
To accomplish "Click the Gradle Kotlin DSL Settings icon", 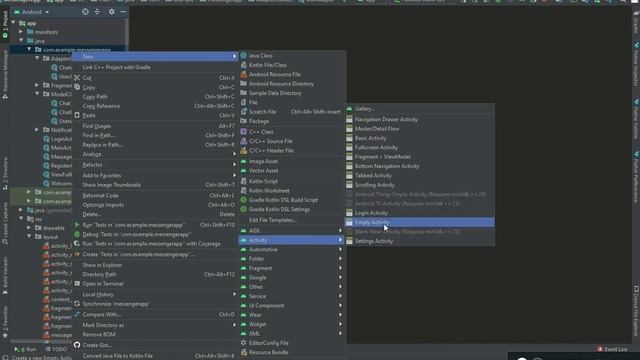I will (x=244, y=209).
